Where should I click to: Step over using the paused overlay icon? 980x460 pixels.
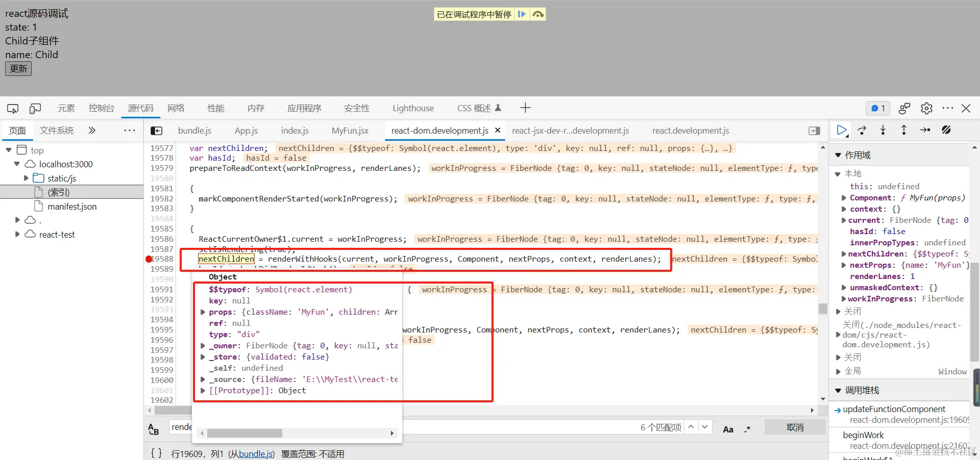(538, 14)
